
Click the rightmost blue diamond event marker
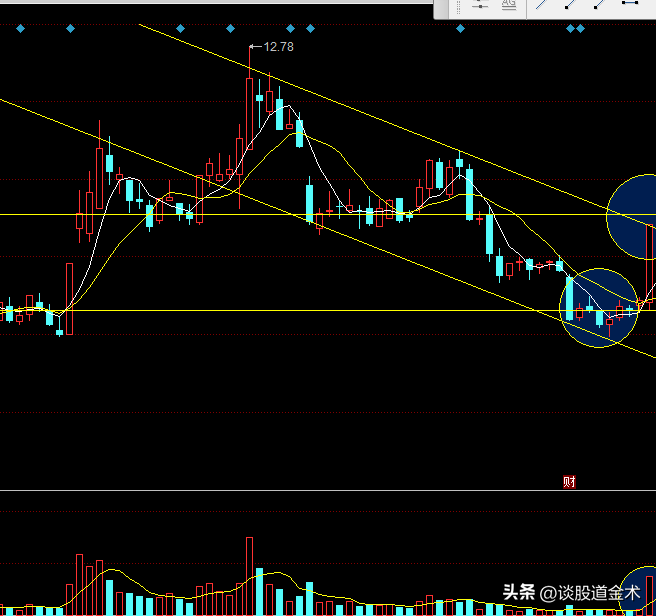581,30
